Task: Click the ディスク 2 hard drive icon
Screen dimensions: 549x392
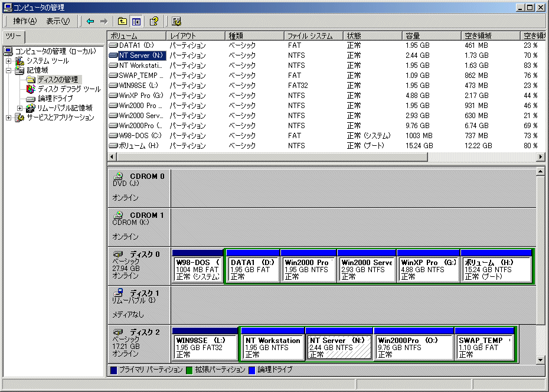Action: 118,332
